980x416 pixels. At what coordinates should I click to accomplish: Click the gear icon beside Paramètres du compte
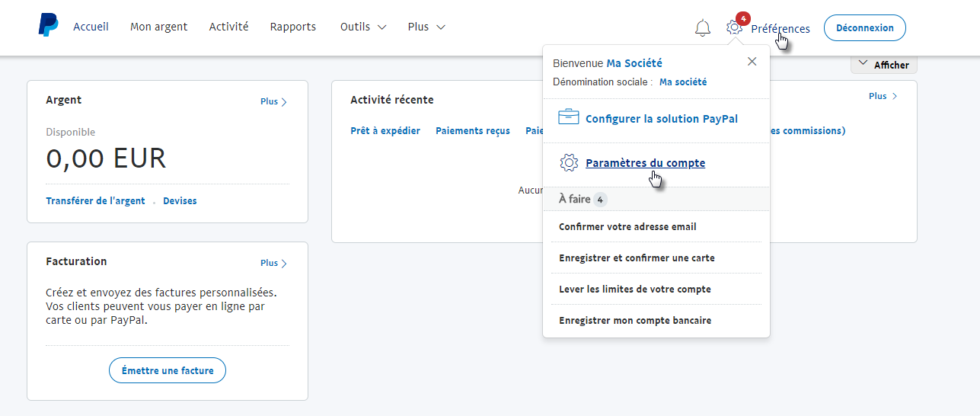pos(569,162)
